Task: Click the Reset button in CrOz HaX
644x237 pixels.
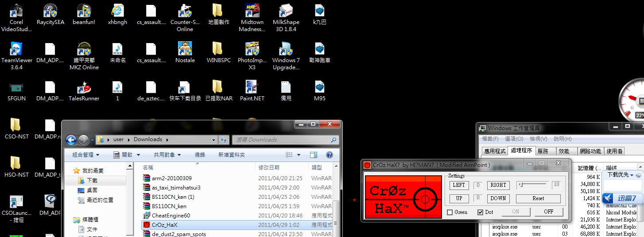Action: click(x=538, y=198)
